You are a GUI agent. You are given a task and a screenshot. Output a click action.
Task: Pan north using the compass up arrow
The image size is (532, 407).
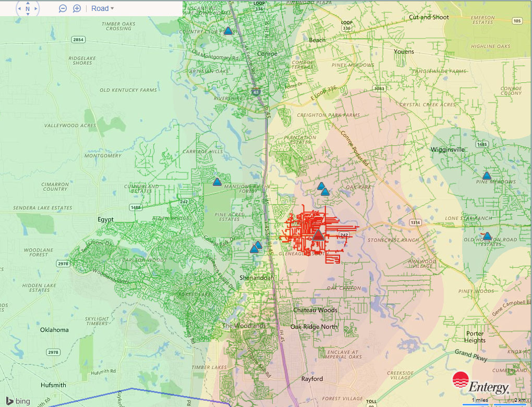pos(28,2)
